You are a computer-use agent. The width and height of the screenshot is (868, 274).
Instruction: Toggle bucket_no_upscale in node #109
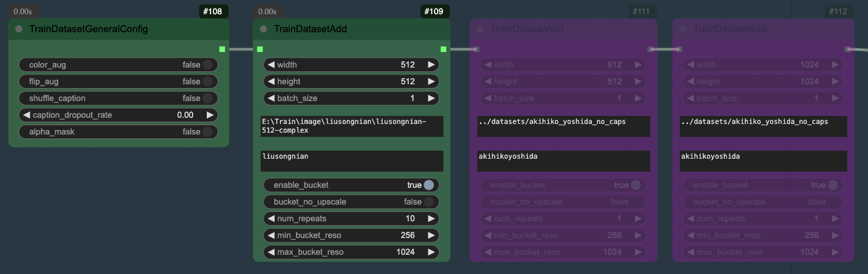coord(351,201)
